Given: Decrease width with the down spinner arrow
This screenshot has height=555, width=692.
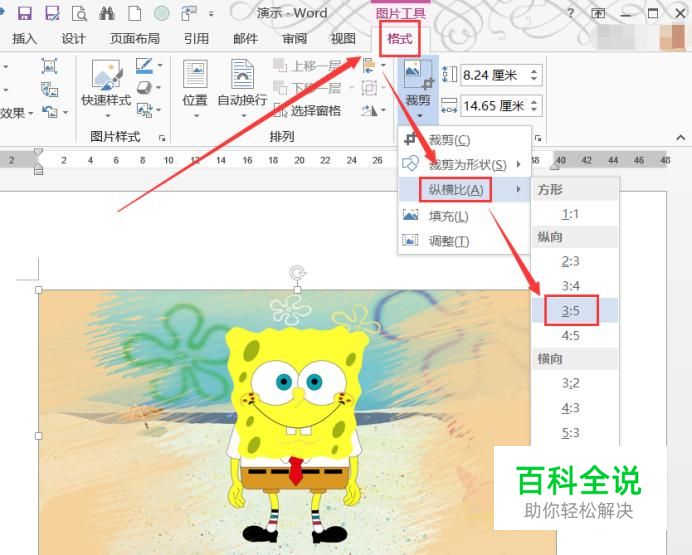Looking at the screenshot, I should (534, 110).
